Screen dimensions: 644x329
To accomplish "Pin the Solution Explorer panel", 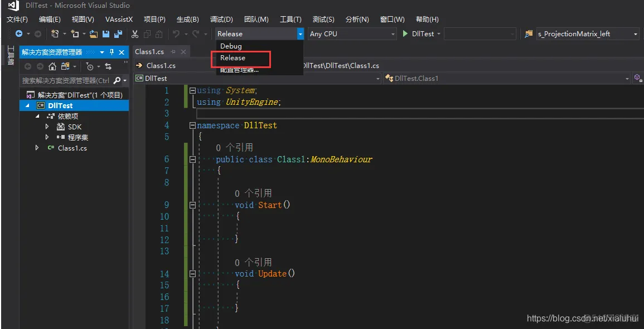I will (x=112, y=52).
